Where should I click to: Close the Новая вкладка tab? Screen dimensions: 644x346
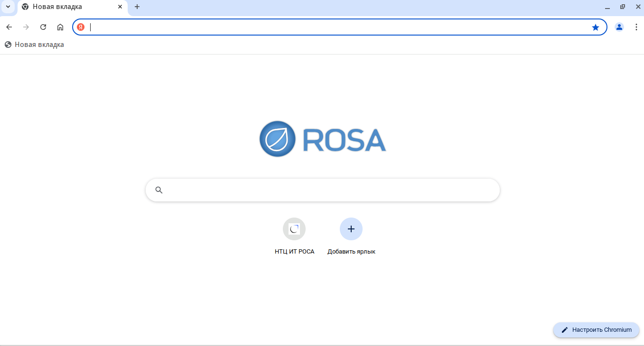coord(120,7)
